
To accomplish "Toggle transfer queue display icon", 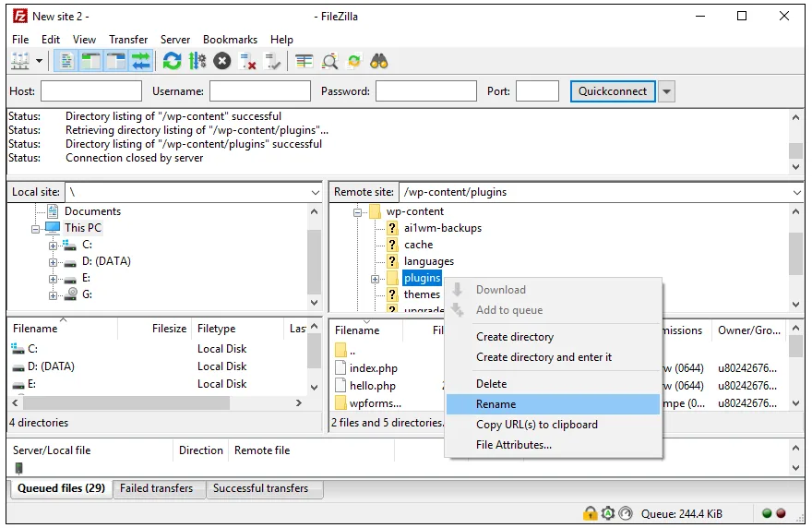I will (141, 61).
